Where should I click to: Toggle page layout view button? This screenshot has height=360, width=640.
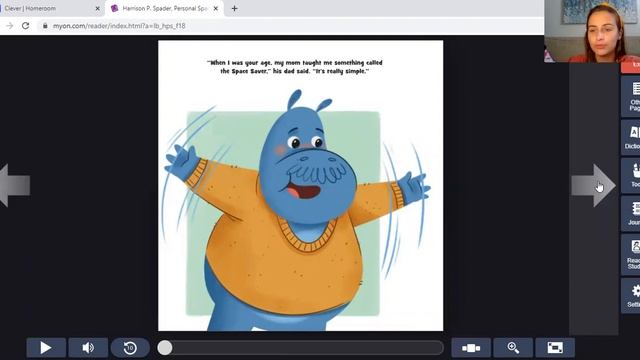pos(471,348)
